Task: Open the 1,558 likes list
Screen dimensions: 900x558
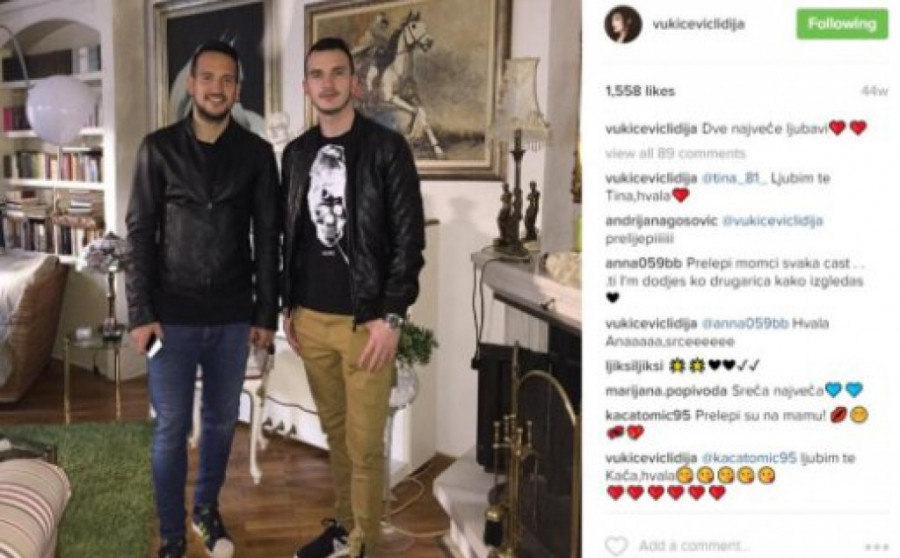Action: click(x=640, y=91)
